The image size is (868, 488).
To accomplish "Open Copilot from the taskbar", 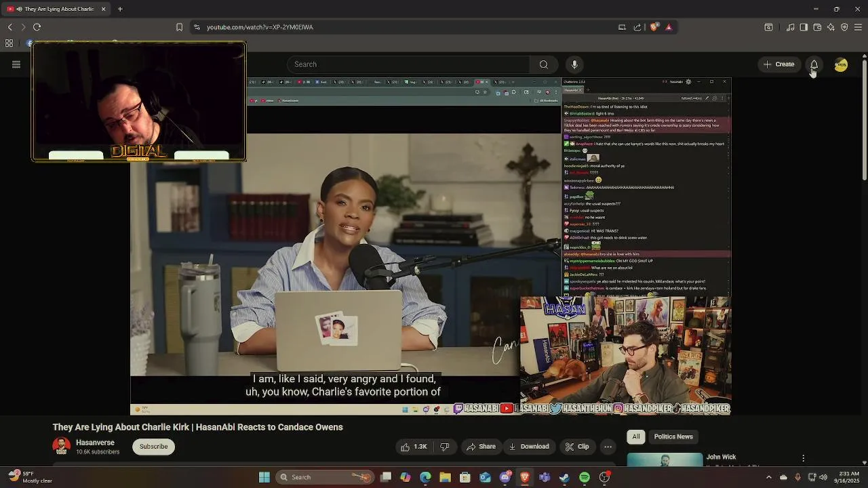I will pos(406,477).
